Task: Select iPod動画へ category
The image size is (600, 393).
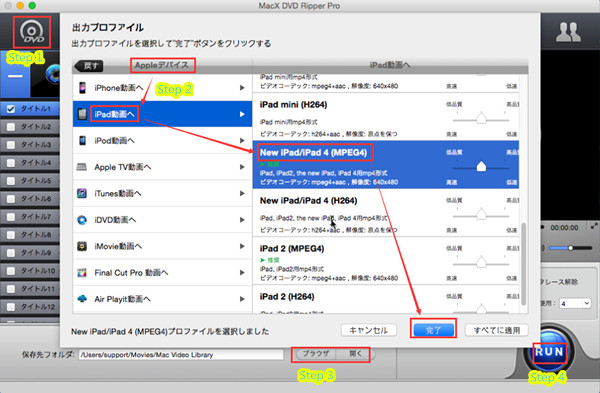Action: 162,140
